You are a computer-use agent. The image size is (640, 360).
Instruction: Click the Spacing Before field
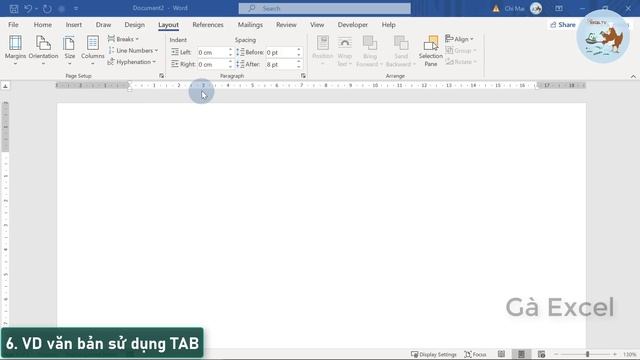click(280, 52)
